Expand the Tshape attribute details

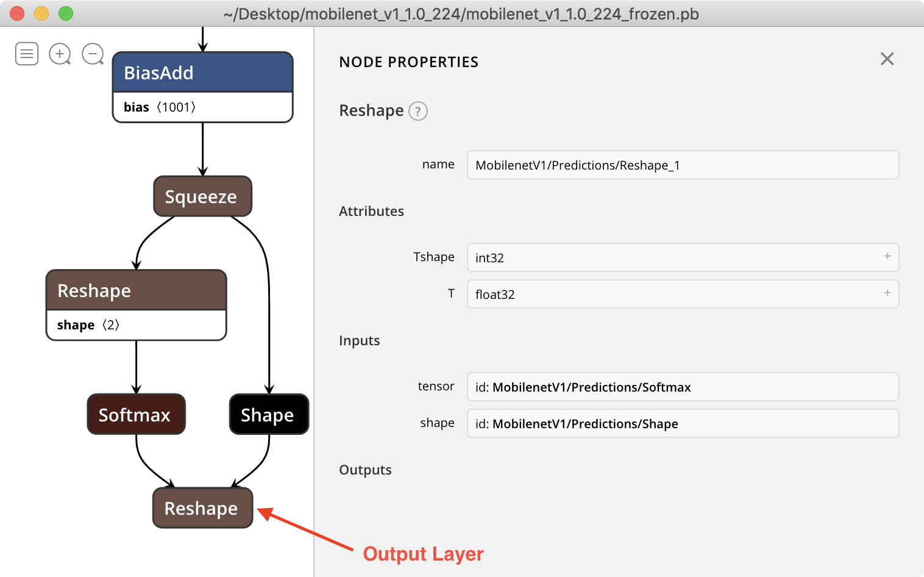pos(887,256)
